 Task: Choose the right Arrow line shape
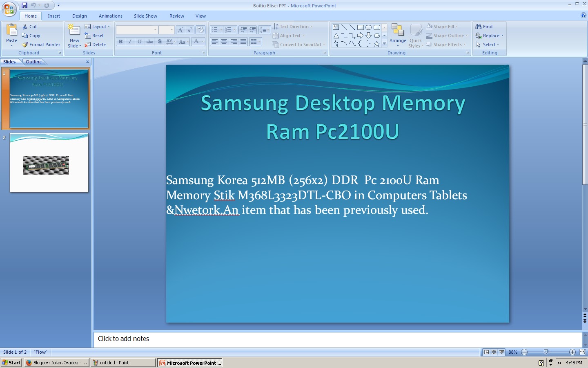[x=352, y=27]
